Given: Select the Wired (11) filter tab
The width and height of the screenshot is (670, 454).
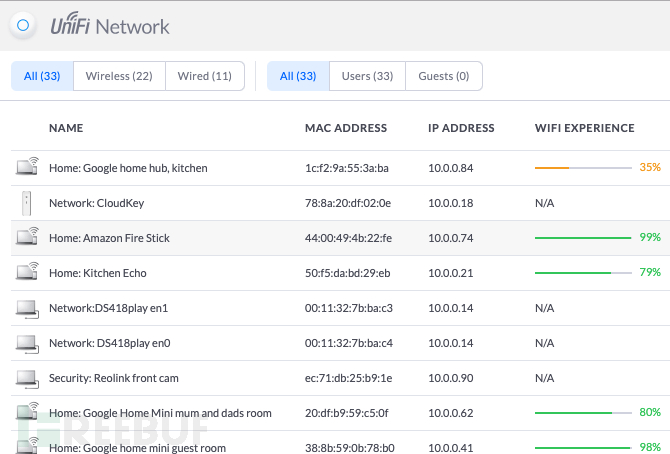Looking at the screenshot, I should (204, 76).
